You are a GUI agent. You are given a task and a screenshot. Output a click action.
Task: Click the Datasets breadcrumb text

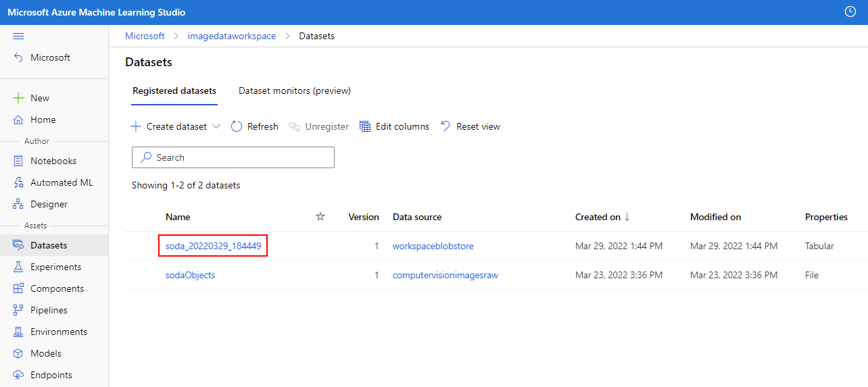(316, 36)
